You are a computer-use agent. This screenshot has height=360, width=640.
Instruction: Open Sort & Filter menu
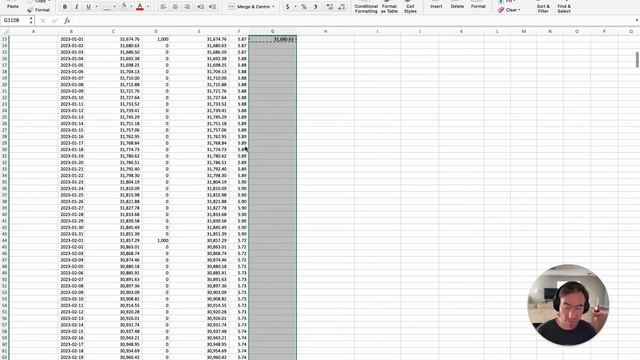pos(543,7)
